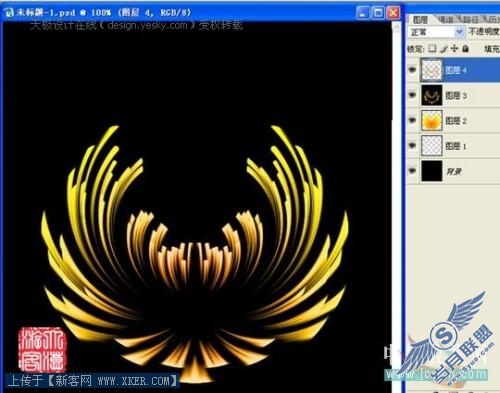Select the 图层 1 layer row
The height and width of the screenshot is (393, 500).
pyautogui.click(x=453, y=146)
